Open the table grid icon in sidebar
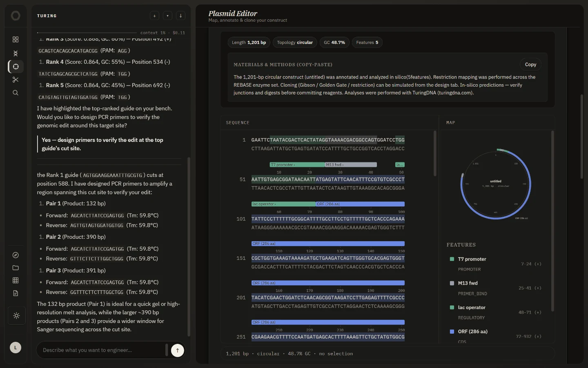The image size is (588, 368). (16, 280)
